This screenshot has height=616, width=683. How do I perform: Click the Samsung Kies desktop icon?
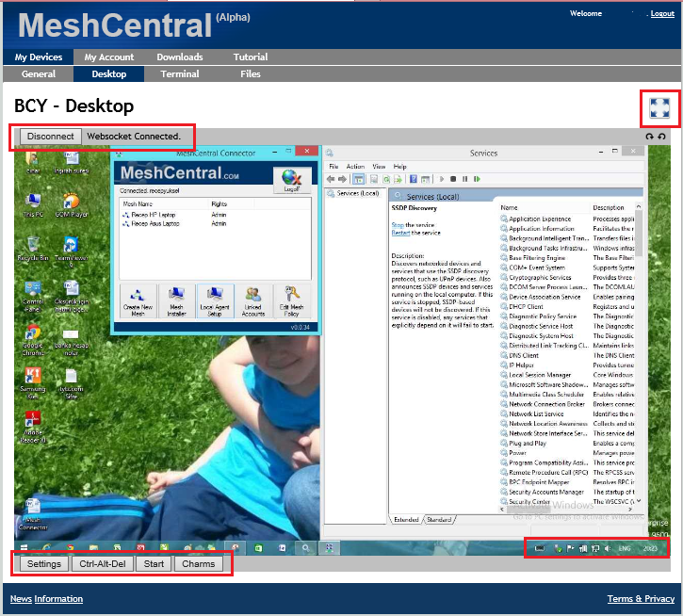[x=33, y=383]
